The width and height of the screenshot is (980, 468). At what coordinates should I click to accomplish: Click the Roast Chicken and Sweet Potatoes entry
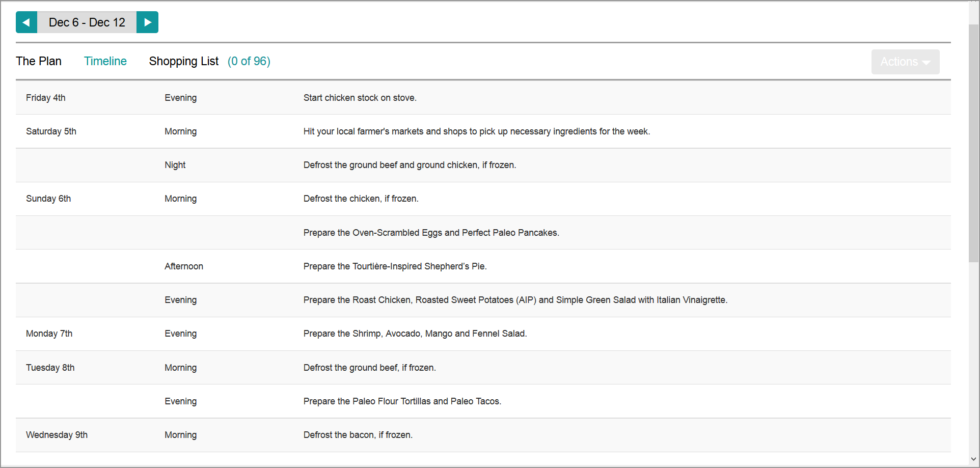(515, 300)
